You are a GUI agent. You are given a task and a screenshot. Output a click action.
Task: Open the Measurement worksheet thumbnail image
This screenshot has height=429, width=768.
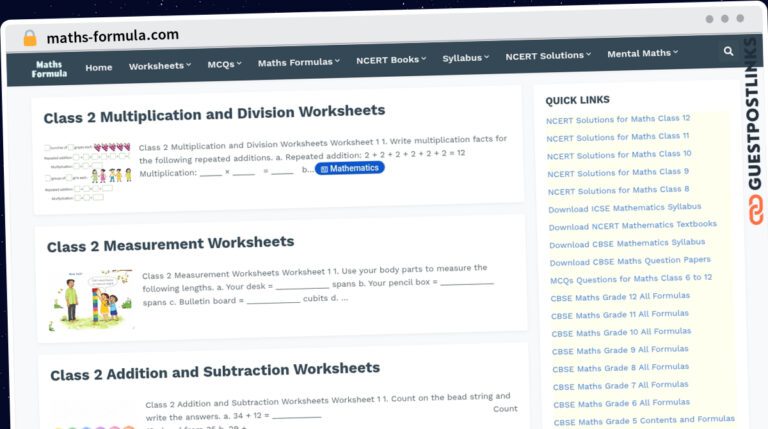pos(90,300)
